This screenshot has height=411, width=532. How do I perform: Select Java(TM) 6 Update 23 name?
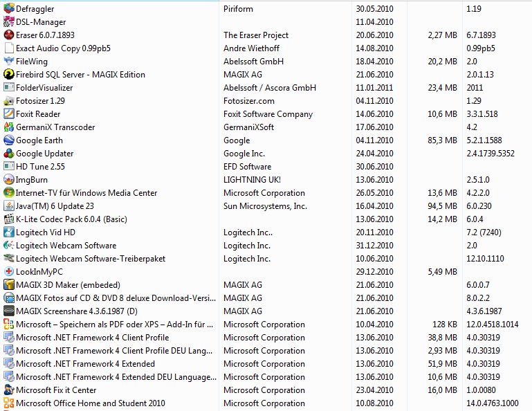pyautogui.click(x=55, y=206)
